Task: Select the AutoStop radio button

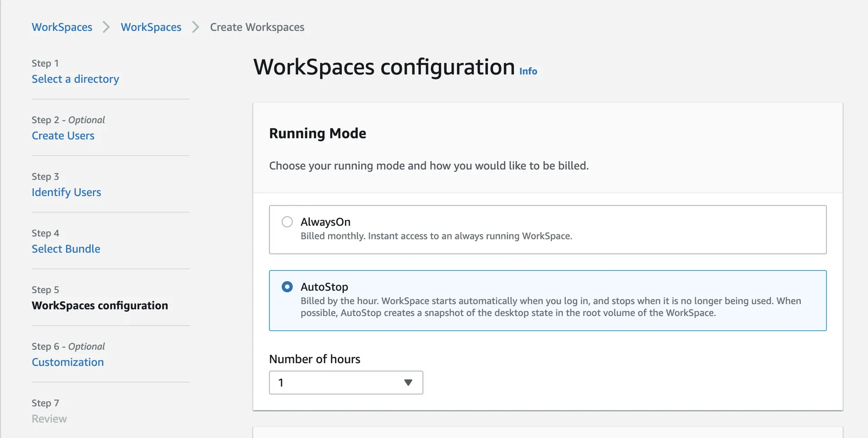Action: click(287, 287)
